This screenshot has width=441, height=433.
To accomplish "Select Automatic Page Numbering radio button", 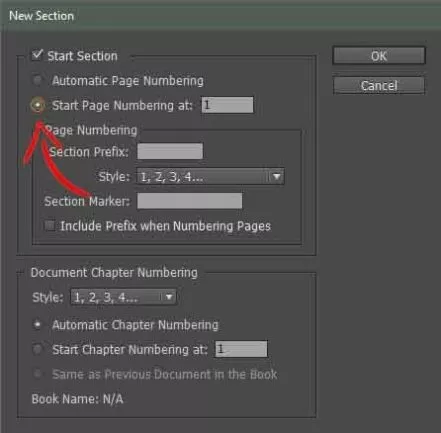I will 37,80.
